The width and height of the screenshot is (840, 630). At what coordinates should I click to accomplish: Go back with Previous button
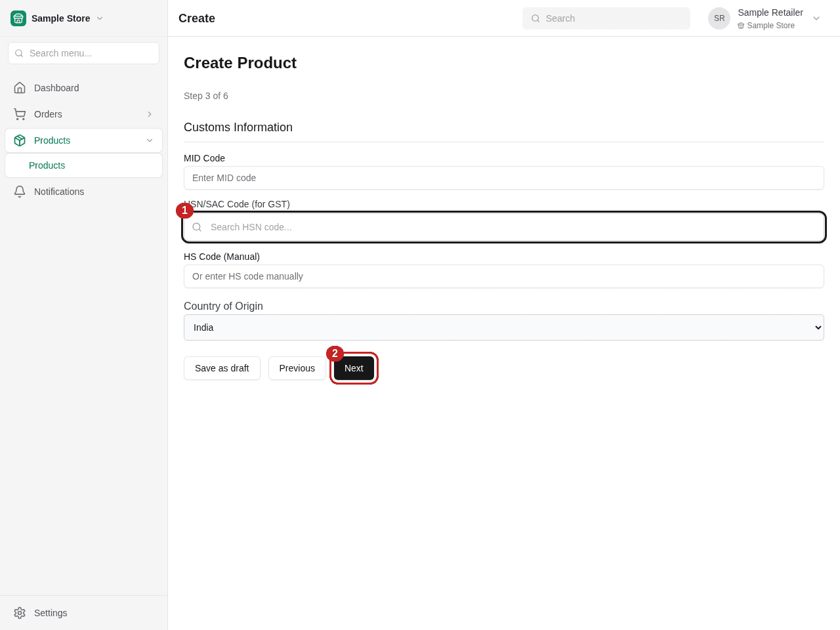(297, 368)
